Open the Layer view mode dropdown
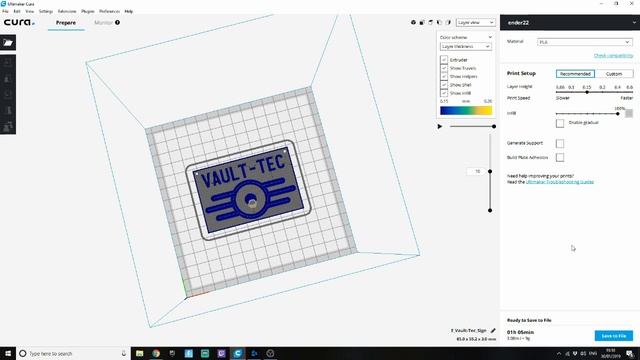640x360 pixels. [x=476, y=22]
